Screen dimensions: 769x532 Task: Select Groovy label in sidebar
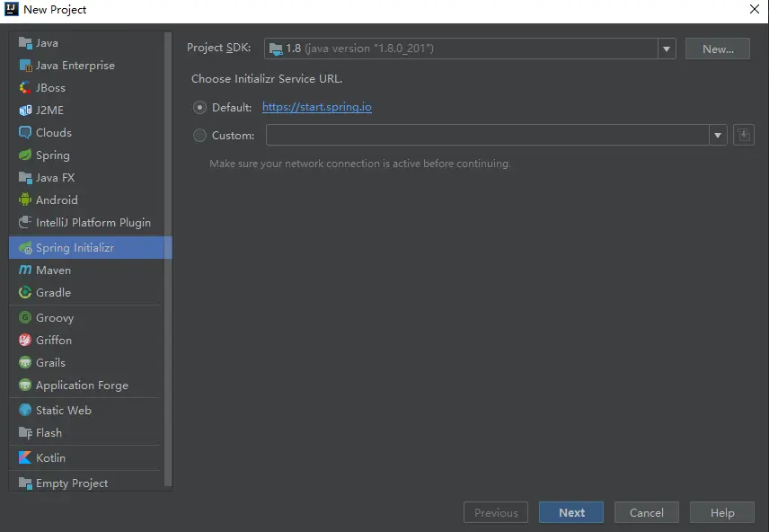[55, 318]
